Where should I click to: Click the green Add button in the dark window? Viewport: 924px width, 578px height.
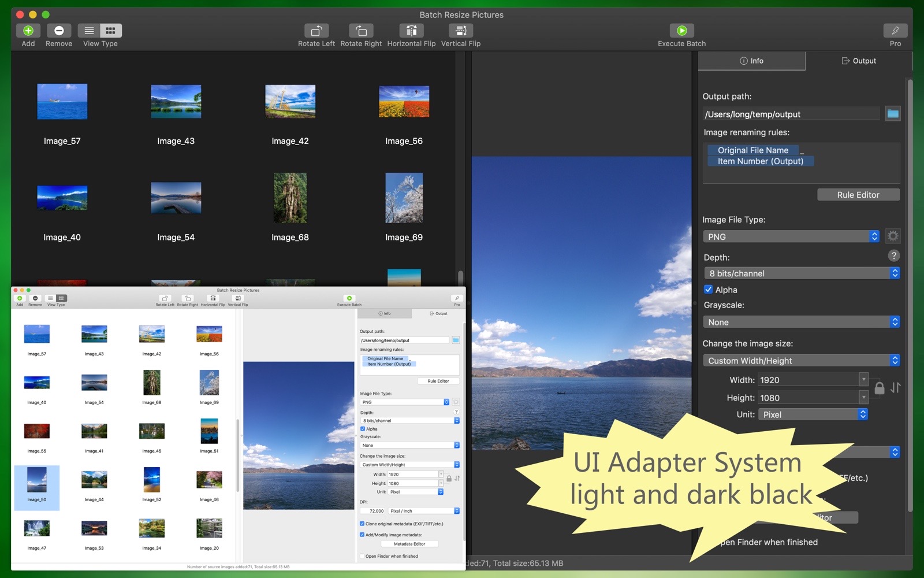point(28,31)
